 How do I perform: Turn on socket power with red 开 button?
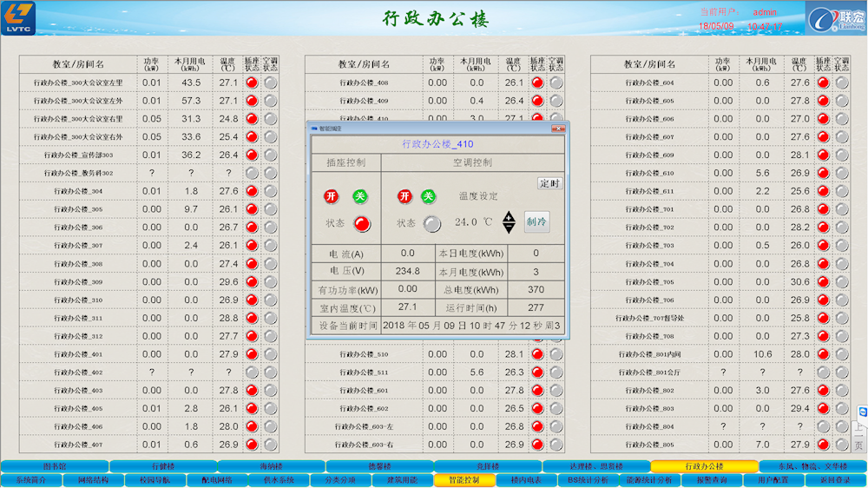(x=331, y=196)
